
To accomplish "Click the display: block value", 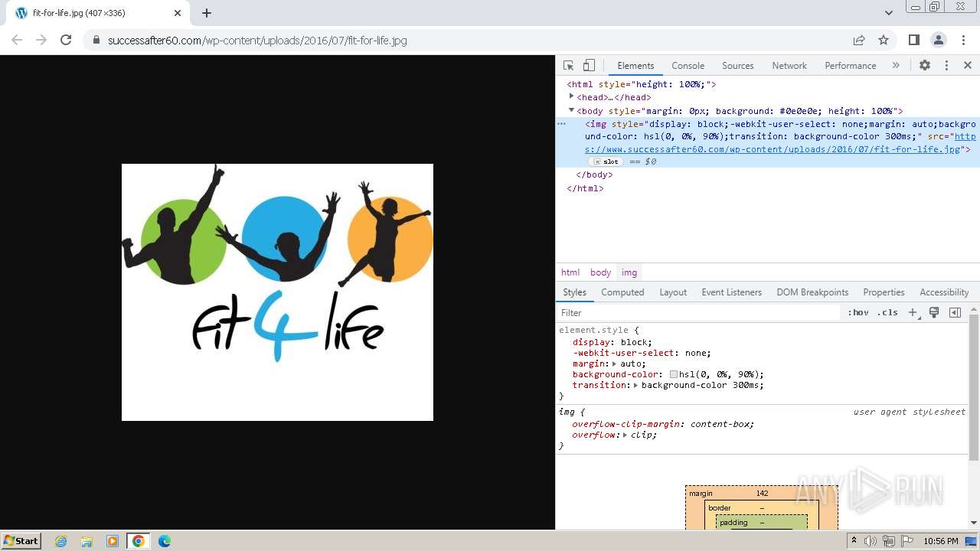I will pos(635,342).
